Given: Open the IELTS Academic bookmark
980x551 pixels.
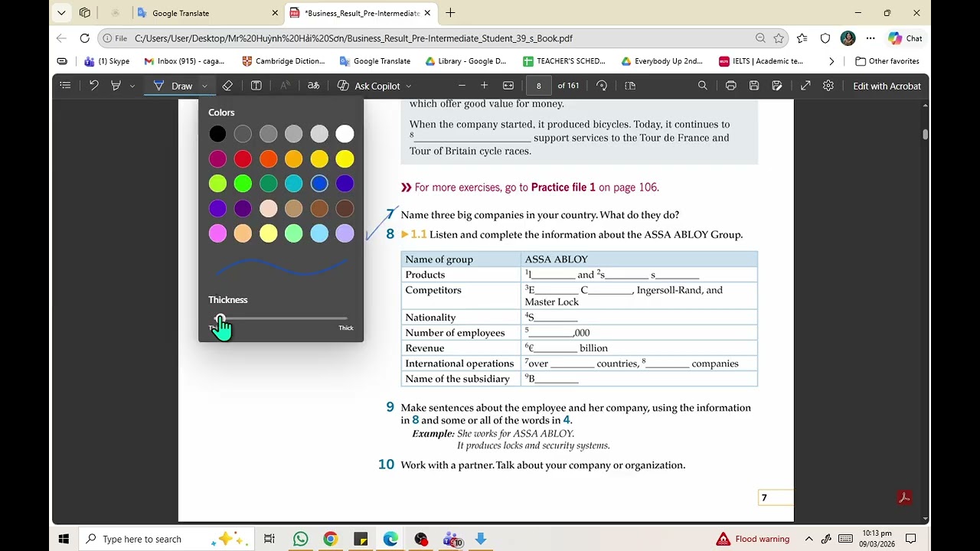Looking at the screenshot, I should click(x=761, y=61).
